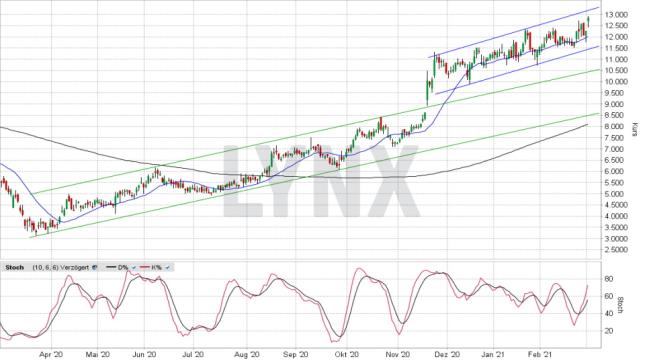Click the black D% line legend swatch
Image resolution: width=645 pixels, height=363 pixels.
(x=111, y=268)
